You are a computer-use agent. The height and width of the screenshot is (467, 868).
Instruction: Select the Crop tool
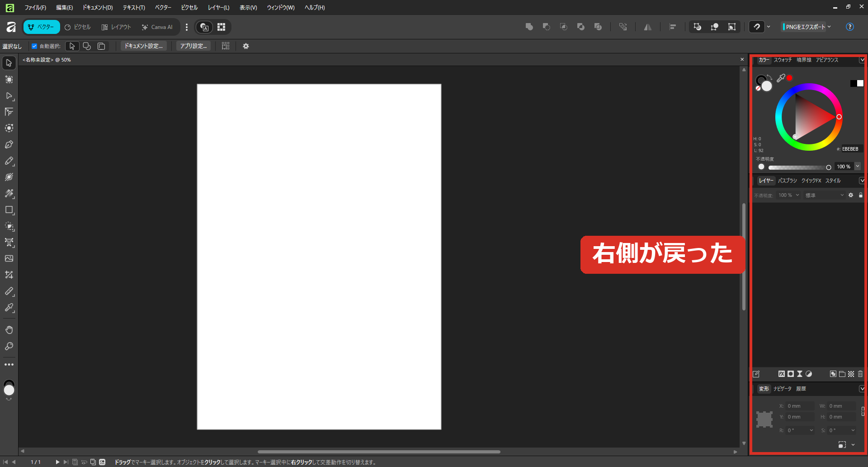coord(9,275)
